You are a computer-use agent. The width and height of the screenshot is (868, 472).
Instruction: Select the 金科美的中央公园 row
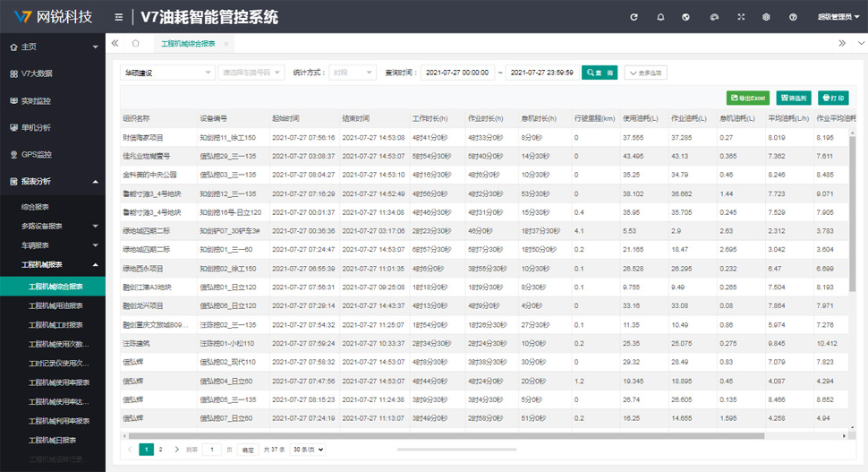tap(484, 175)
